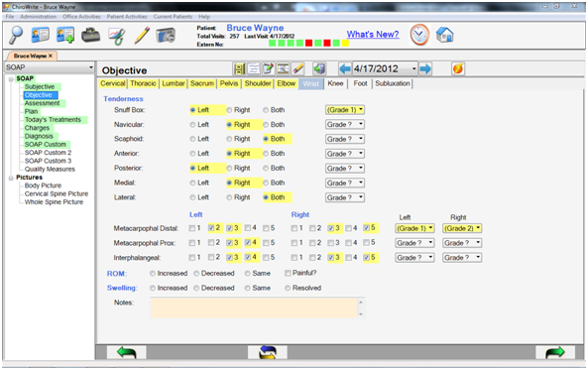The height and width of the screenshot is (370, 588).
Task: Click the Bruce Wayne patient name link
Action: (x=255, y=28)
